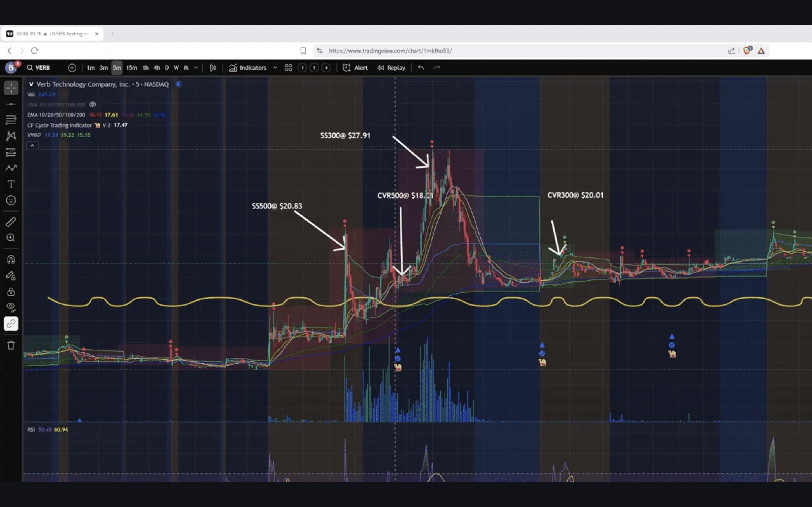Screen dimensions: 812x507
Task: Select the Measure ruler tool
Action: [x=11, y=222]
